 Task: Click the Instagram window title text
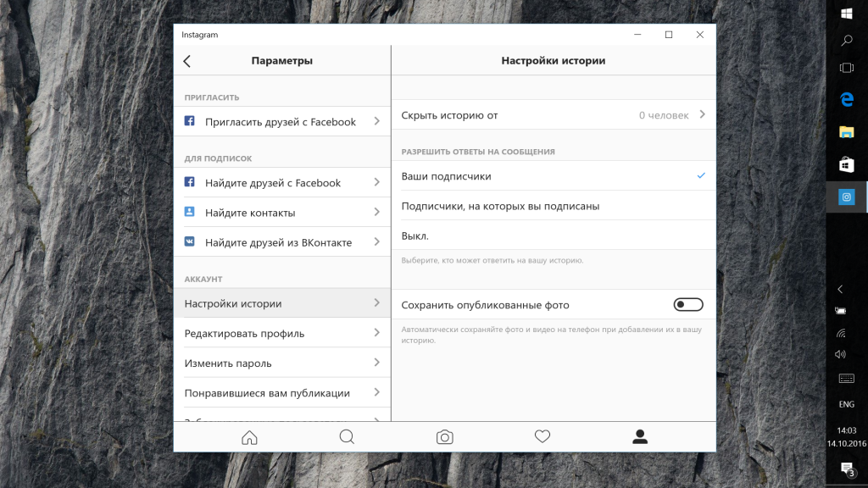tap(200, 34)
